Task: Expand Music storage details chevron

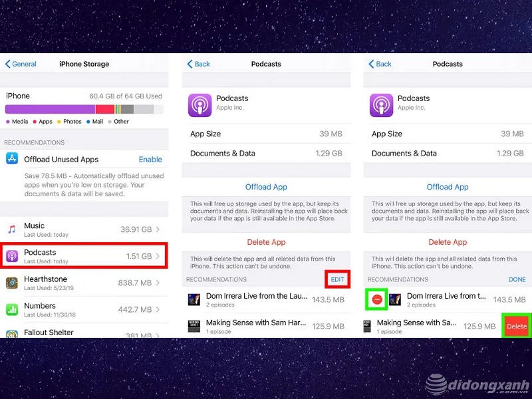Action: click(158, 229)
